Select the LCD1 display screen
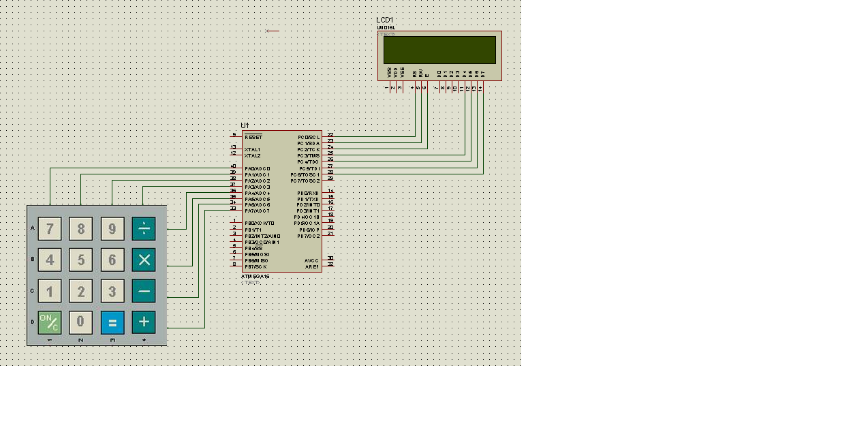 pos(439,50)
